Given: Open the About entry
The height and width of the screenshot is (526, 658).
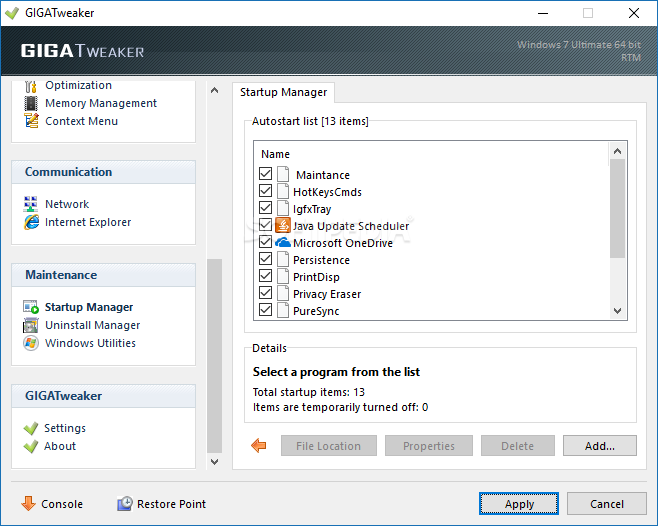Looking at the screenshot, I should (60, 446).
